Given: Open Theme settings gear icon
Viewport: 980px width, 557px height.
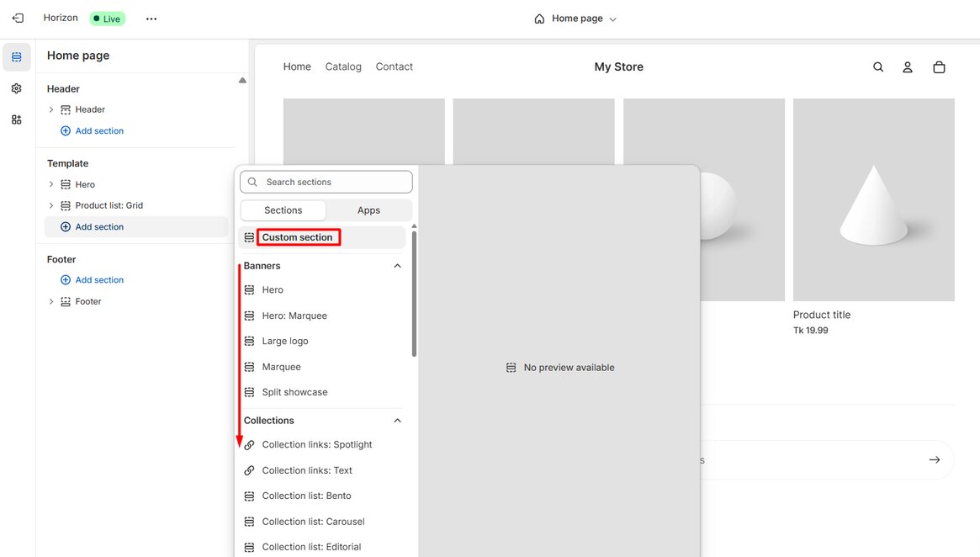Looking at the screenshot, I should 17,88.
